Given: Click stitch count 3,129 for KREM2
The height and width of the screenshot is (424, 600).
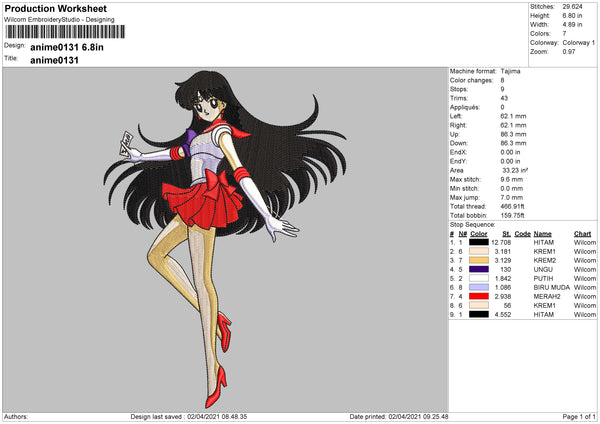Looking at the screenshot, I should [503, 260].
